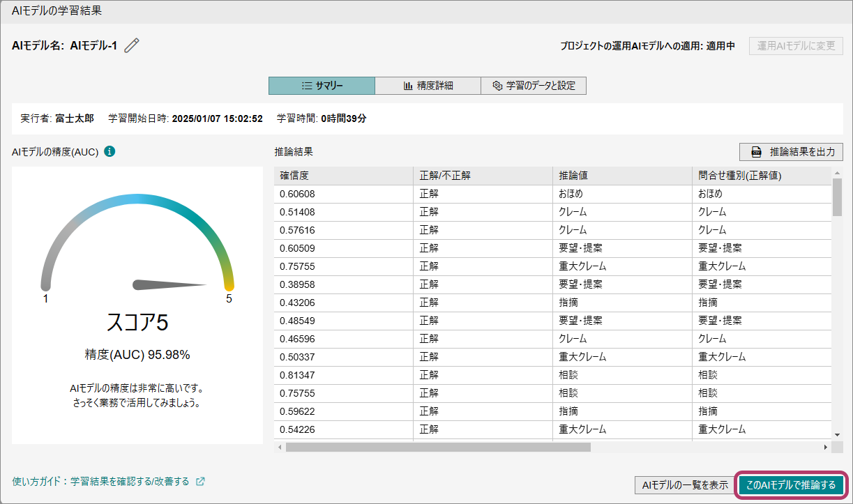Image resolution: width=853 pixels, height=504 pixels.
Task: Click the 学習時間 0時間39分 value
Action: pyautogui.click(x=344, y=119)
